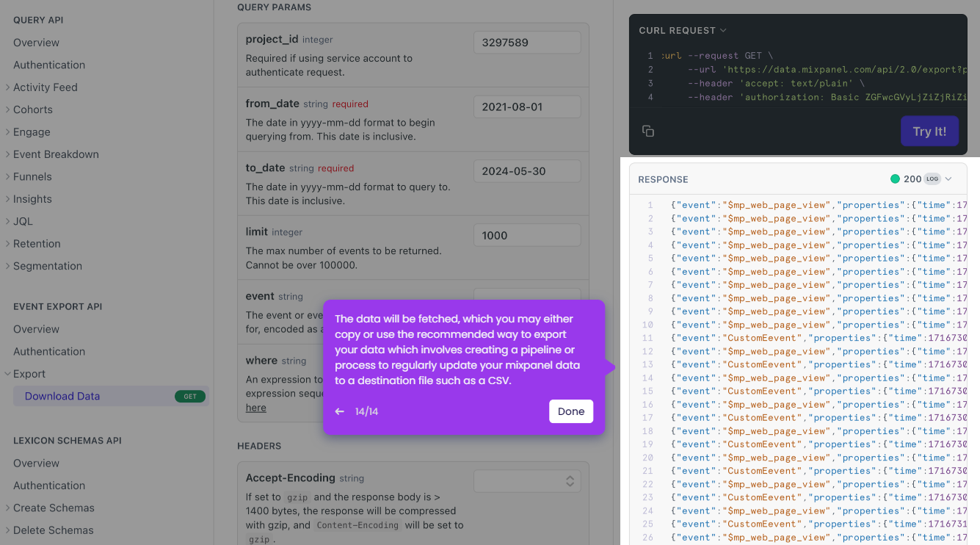Click the GET badge beside Download Data
Screen dimensions: 980x545
(x=190, y=396)
